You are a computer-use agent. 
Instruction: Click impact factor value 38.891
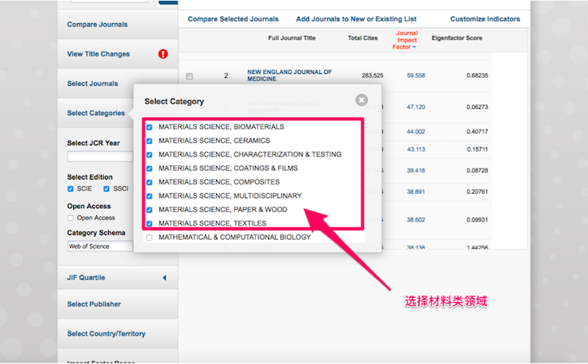pos(416,192)
